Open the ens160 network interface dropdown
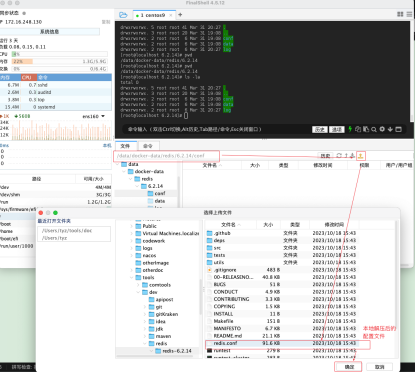This screenshot has width=415, height=372. click(x=94, y=116)
